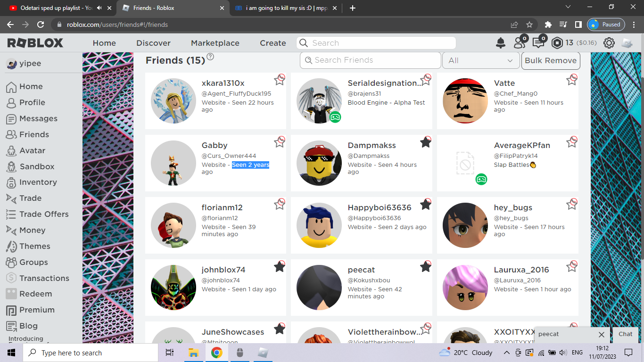Click the help icon beside Friends (15)
The image size is (644, 362).
(x=210, y=57)
